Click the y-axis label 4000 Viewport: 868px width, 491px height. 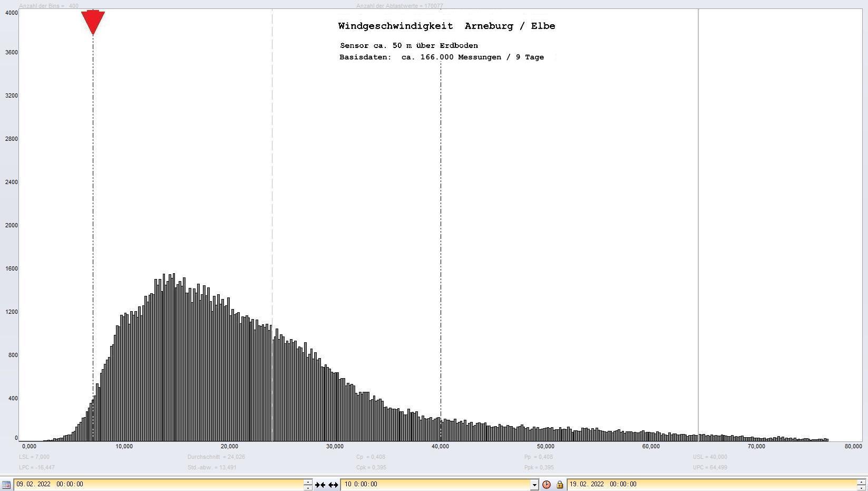click(12, 13)
